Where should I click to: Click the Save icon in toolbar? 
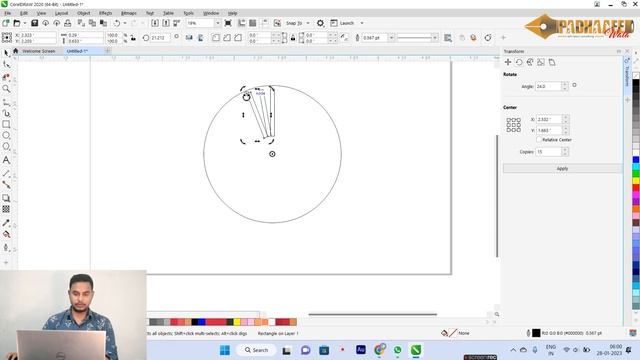point(34,23)
